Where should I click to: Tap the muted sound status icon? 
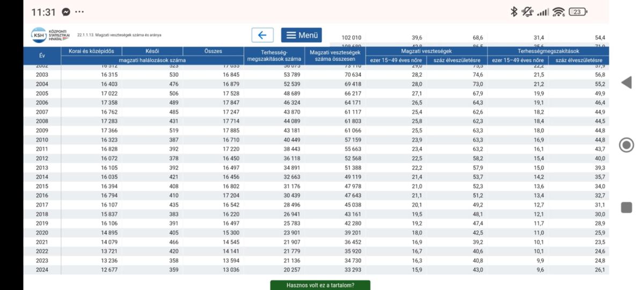pyautogui.click(x=528, y=12)
